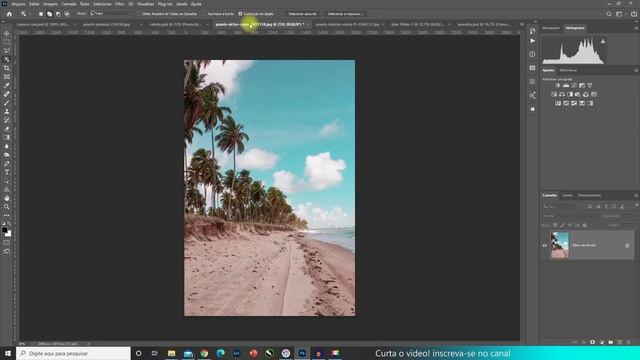Select the Spot Healing Brush tool

[x=7, y=94]
